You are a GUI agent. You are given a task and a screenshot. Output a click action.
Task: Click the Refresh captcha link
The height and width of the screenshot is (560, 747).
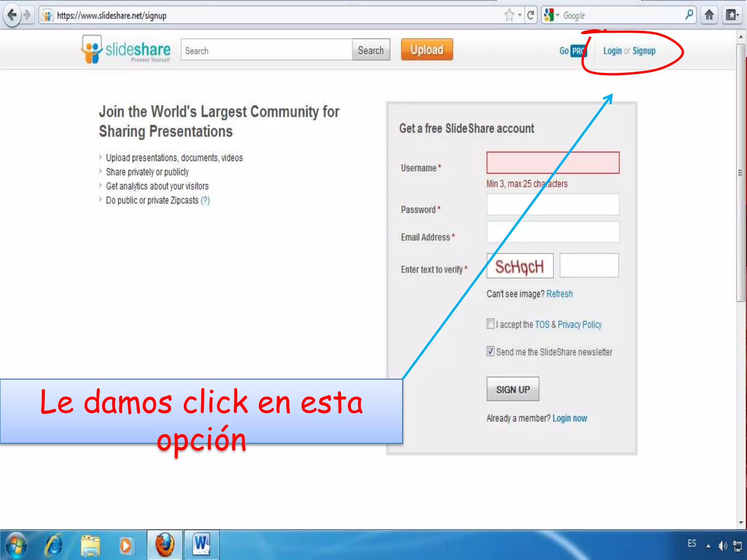(560, 294)
